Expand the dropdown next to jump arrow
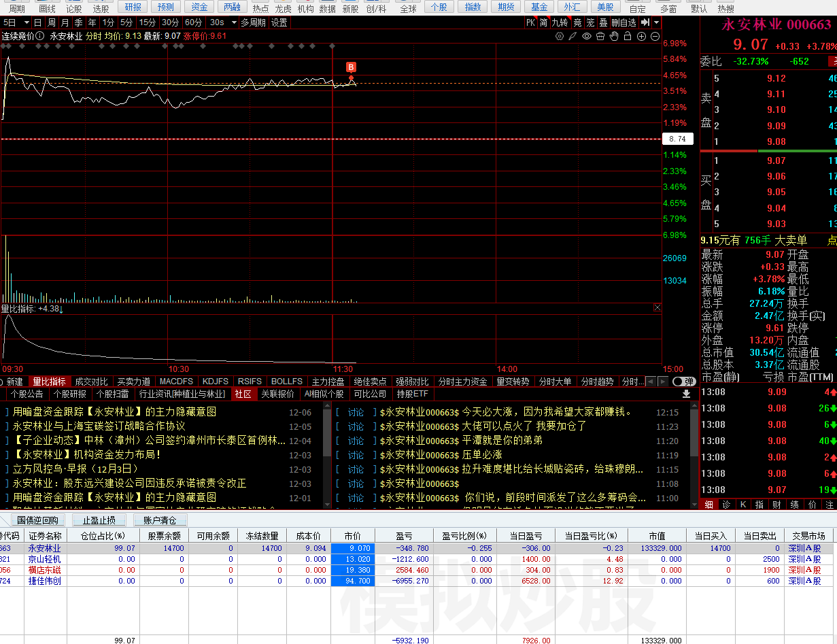The width and height of the screenshot is (837, 644). tap(656, 22)
